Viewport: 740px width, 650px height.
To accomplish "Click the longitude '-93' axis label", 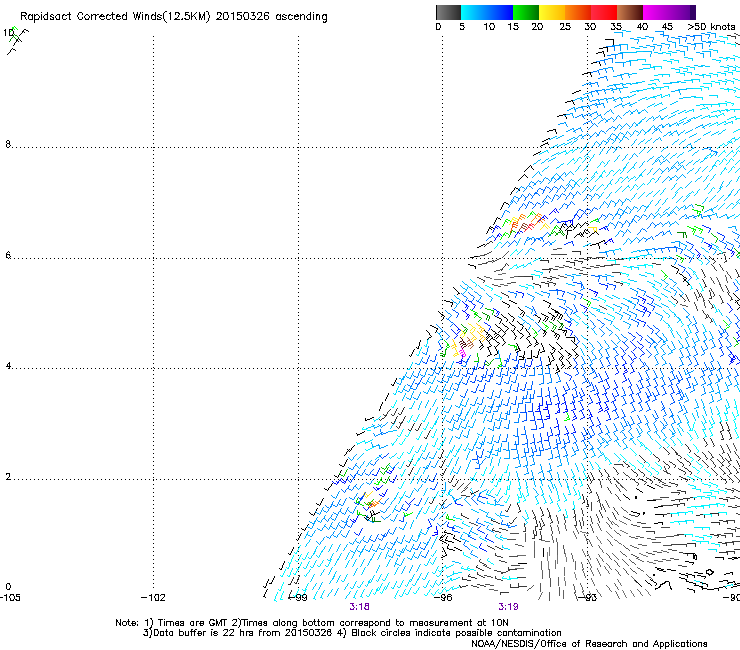I will click(588, 598).
